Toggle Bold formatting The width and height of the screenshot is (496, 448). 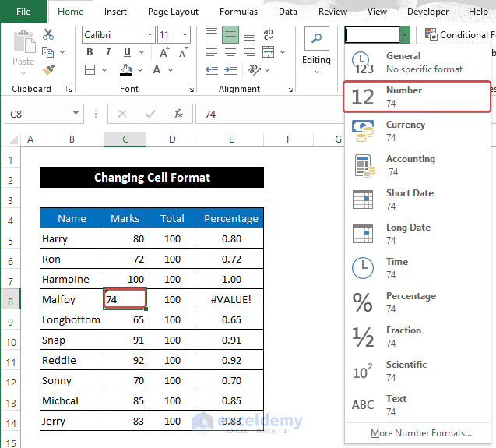[x=90, y=52]
